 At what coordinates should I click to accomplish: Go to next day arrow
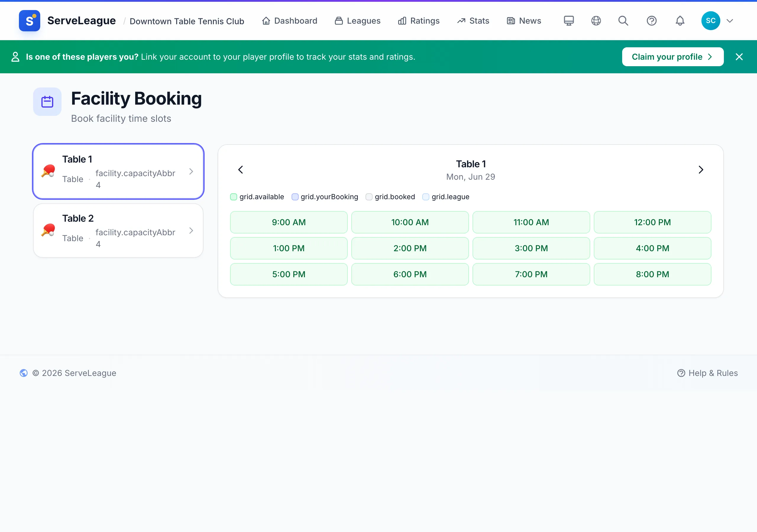point(701,170)
